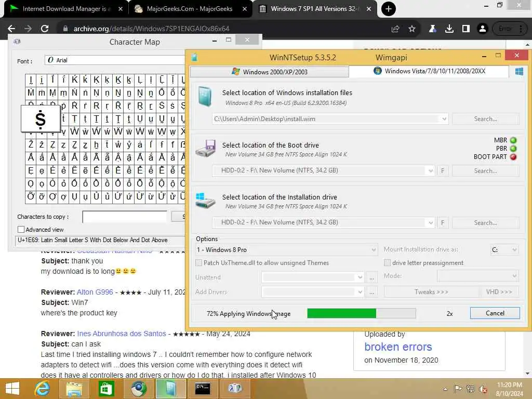Select the Windows 7 SP1 All Versions tab
Screen dimensions: 532x399
pos(314,9)
